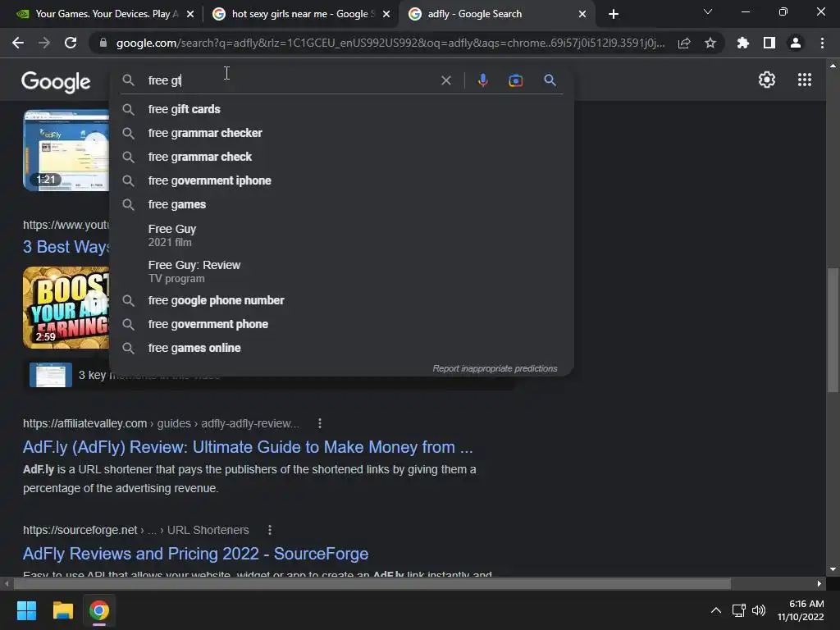
Task: Open options for the sourceforge.net result
Action: point(269,530)
